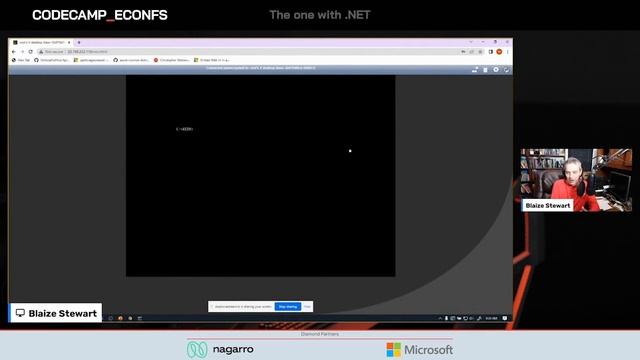
Task: Open a new tab with plus button
Action: click(x=79, y=42)
